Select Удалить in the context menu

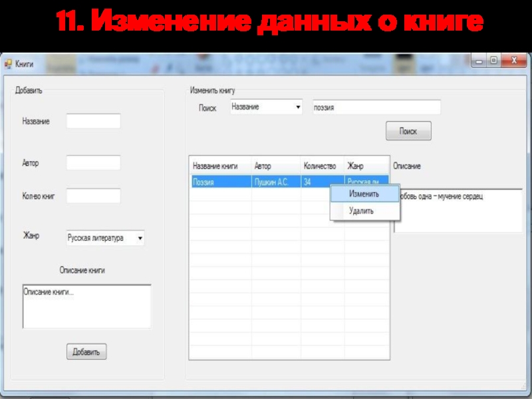361,211
